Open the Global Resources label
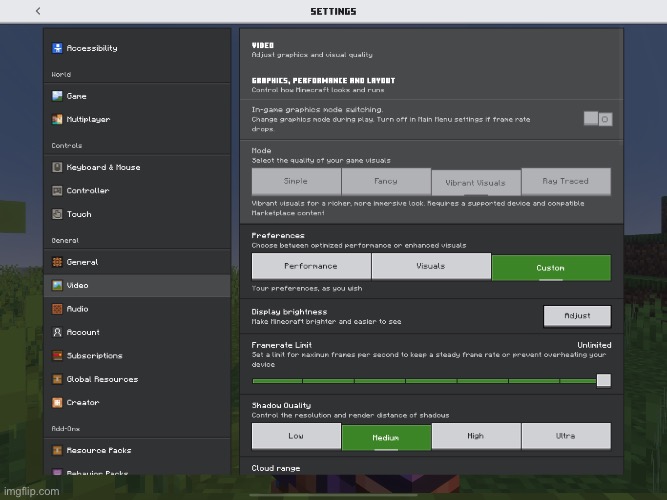This screenshot has width=667, height=500. tap(103, 379)
